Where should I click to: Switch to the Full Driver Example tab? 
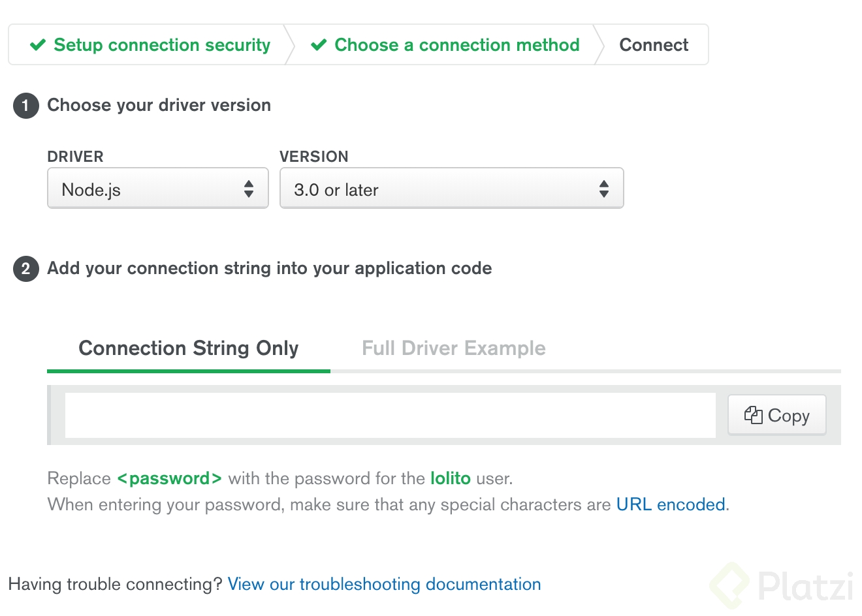click(x=453, y=348)
